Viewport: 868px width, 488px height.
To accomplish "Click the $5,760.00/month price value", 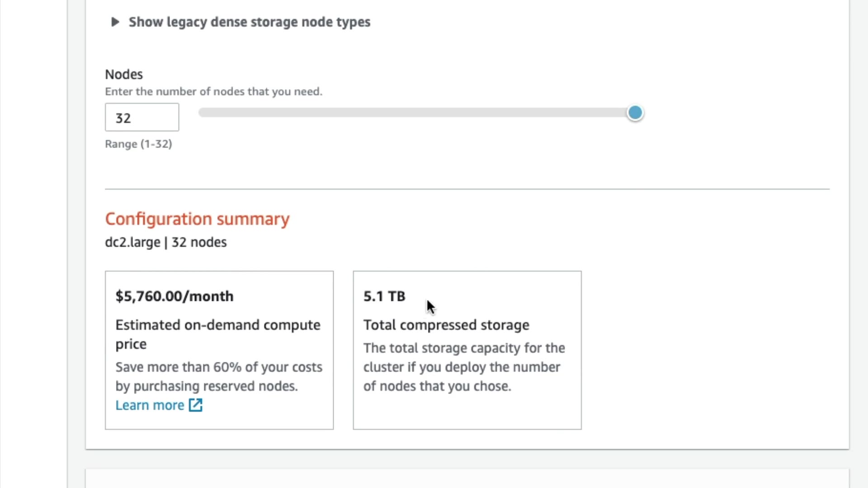I will pyautogui.click(x=175, y=296).
